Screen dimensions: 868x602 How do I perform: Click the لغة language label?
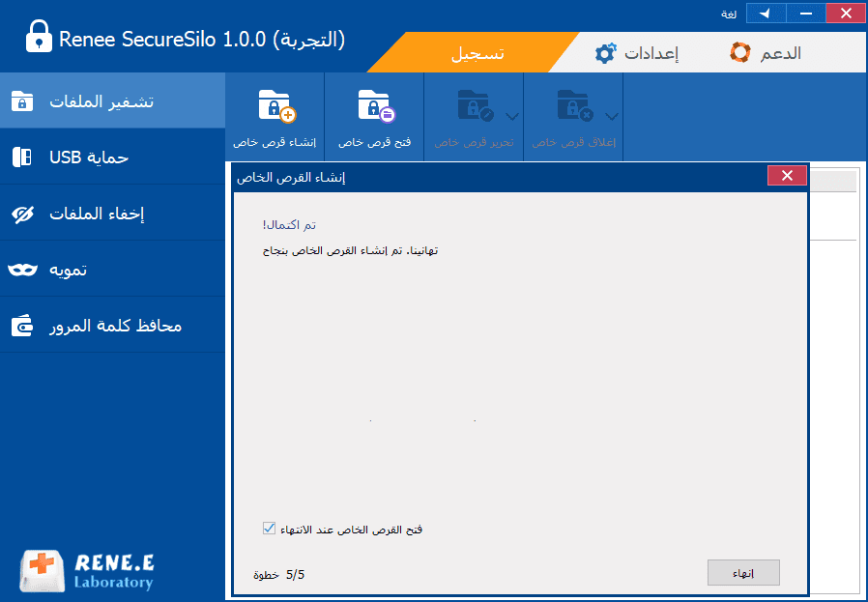tap(729, 14)
